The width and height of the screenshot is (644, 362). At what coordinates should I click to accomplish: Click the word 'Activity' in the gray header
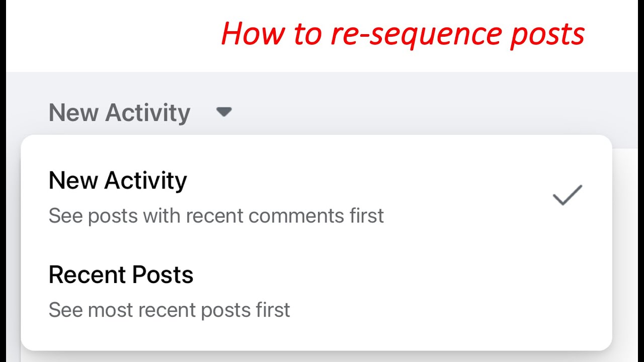tap(147, 113)
